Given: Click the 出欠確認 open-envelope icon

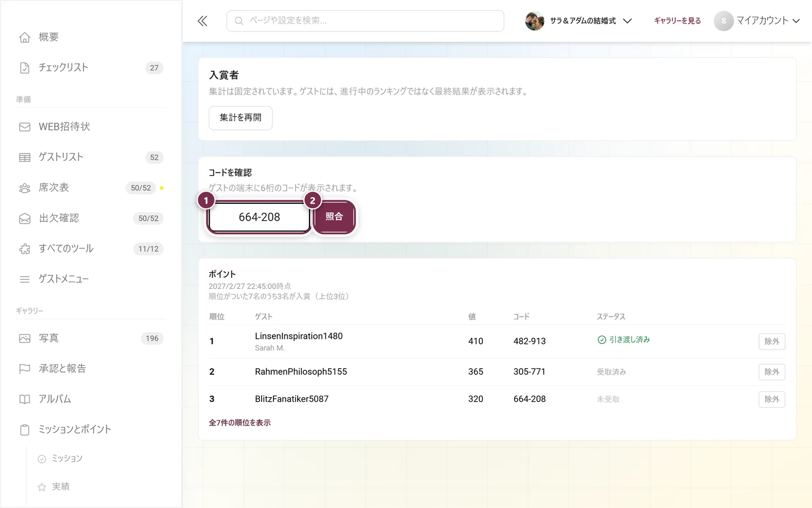Looking at the screenshot, I should point(25,218).
